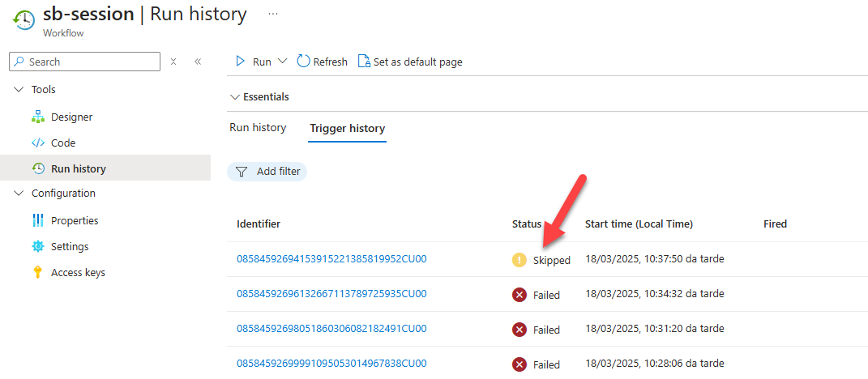Open the Code view icon
Image resolution: width=868 pixels, height=379 pixels.
point(37,143)
